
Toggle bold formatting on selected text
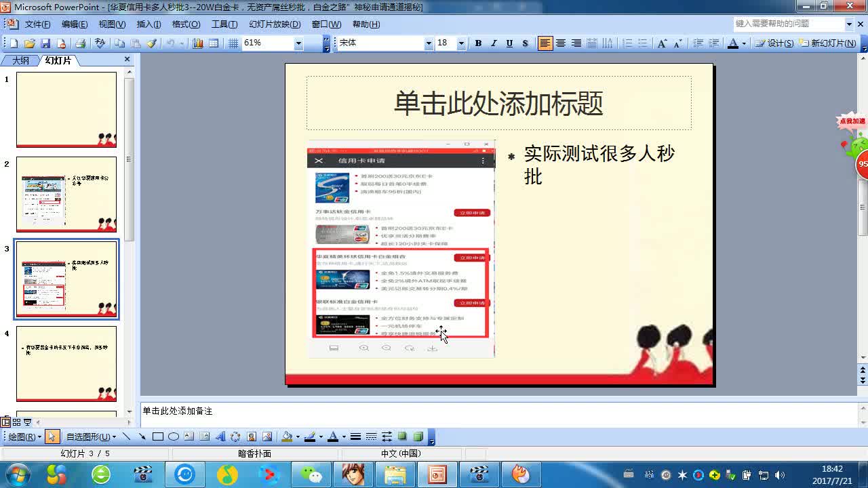click(x=478, y=43)
